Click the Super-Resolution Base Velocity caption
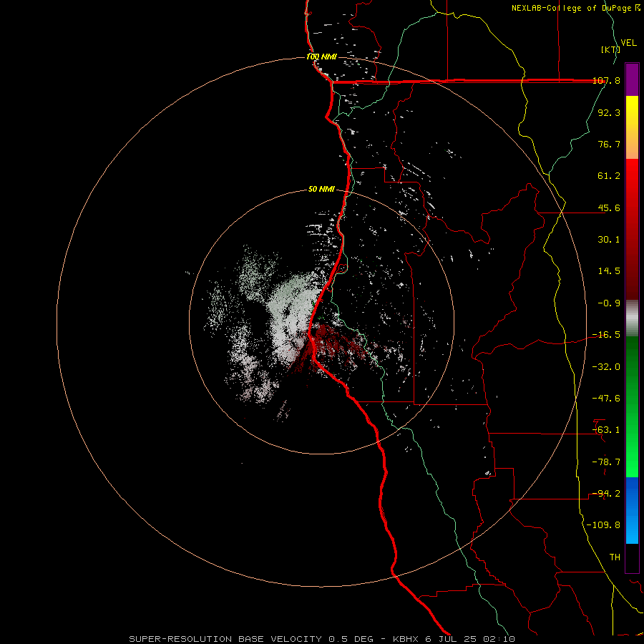This screenshot has width=644, height=644. pos(321,639)
